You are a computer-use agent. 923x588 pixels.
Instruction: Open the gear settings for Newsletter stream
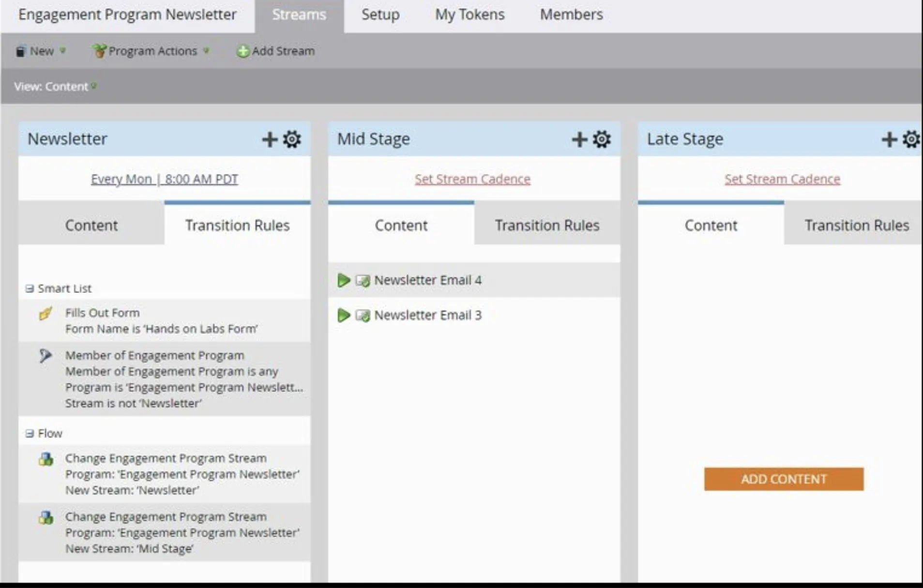[292, 139]
